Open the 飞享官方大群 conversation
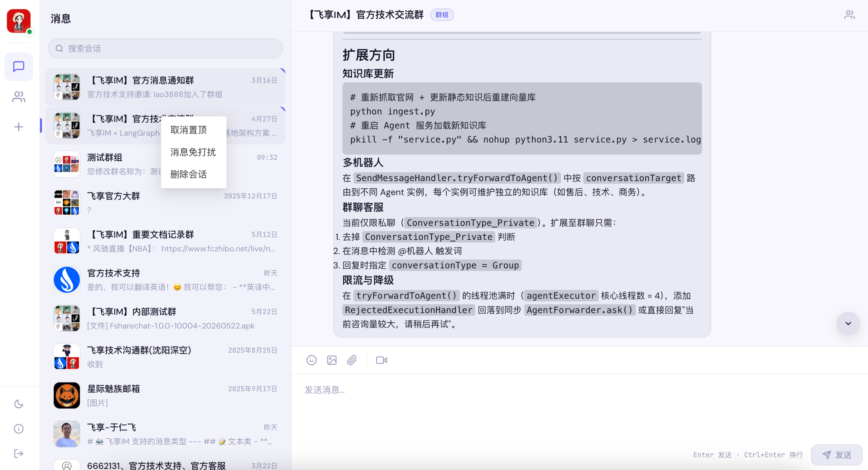This screenshot has width=868, height=470. click(165, 203)
